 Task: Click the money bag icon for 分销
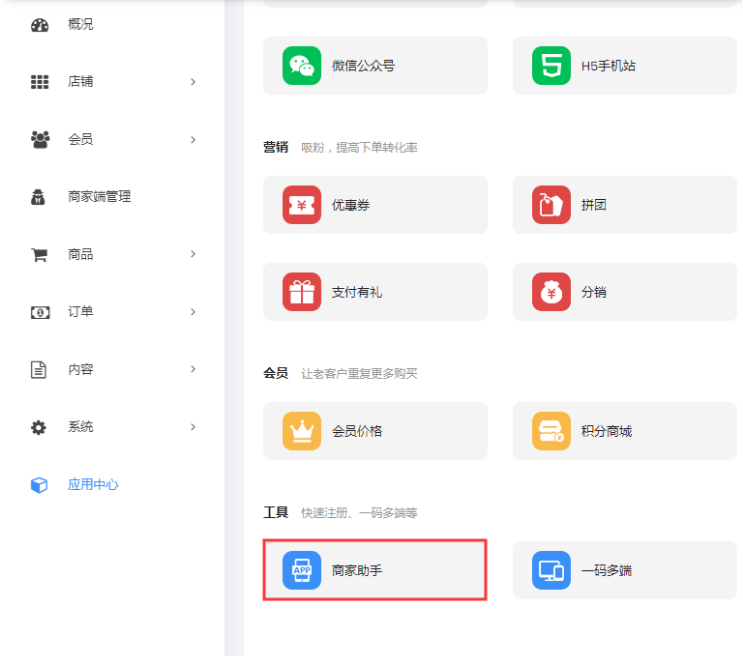coord(551,292)
